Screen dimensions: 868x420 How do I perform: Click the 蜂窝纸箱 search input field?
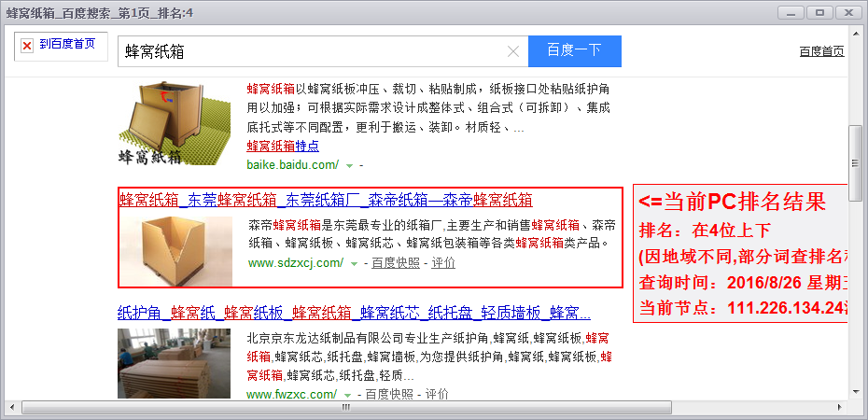pos(313,51)
